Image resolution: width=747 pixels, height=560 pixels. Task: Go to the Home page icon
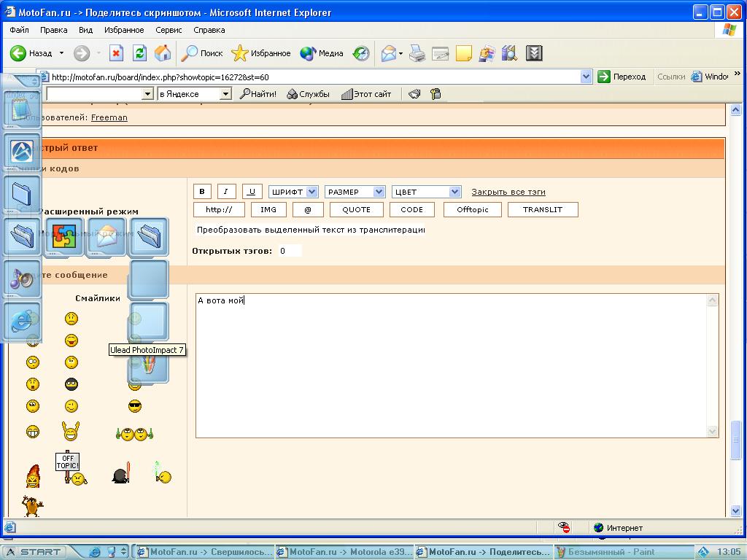163,53
